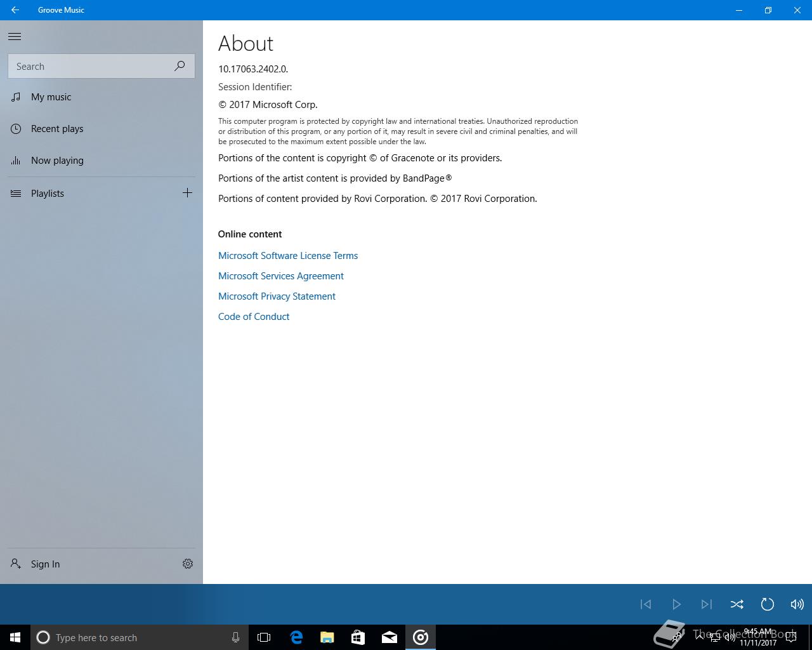
Task: Click the Cortana taskbar search box
Action: point(140,637)
